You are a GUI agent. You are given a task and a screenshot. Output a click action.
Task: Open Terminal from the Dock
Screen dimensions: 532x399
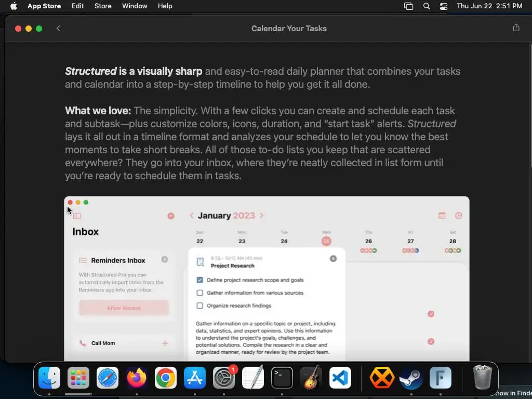point(282,378)
